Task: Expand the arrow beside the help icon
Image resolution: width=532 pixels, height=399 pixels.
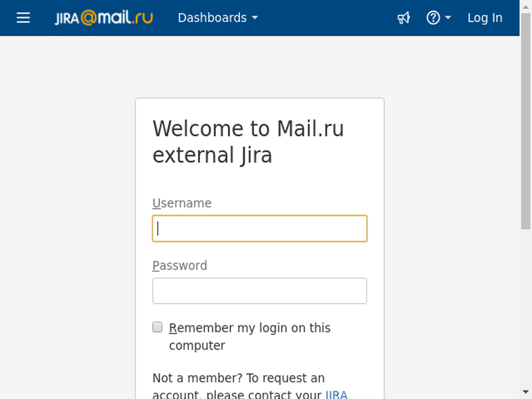Action: coord(448,18)
